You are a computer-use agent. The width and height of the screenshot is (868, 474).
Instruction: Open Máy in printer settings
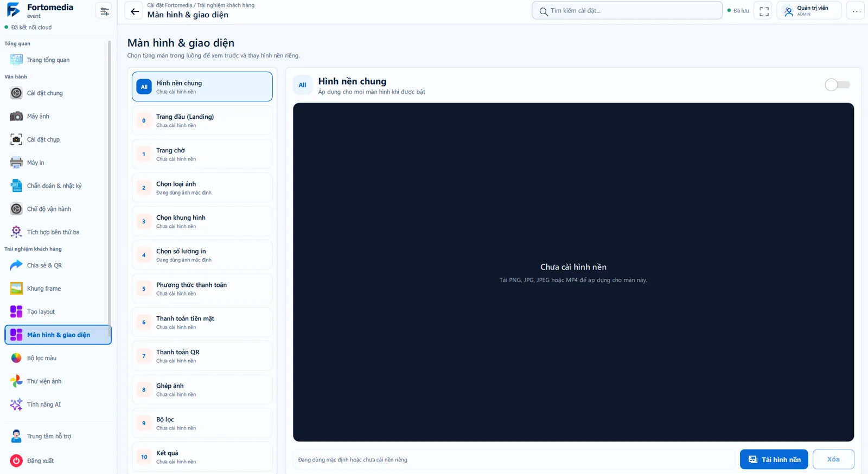57,163
